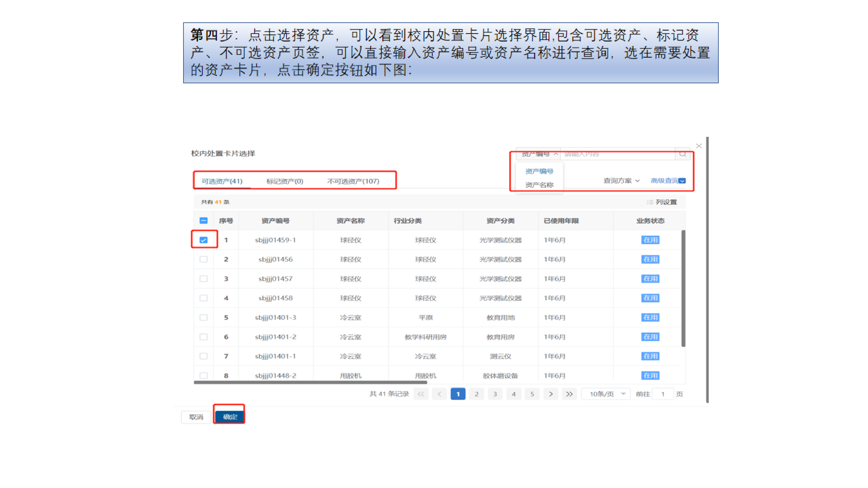Screen dimensions: 868x488
Task: Click the 取消 cancel button
Action: (196, 417)
